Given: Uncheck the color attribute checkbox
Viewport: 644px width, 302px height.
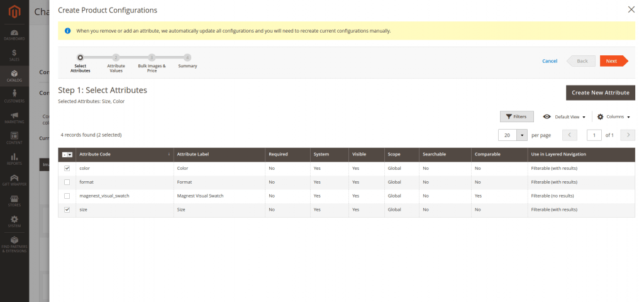Looking at the screenshot, I should [67, 169].
